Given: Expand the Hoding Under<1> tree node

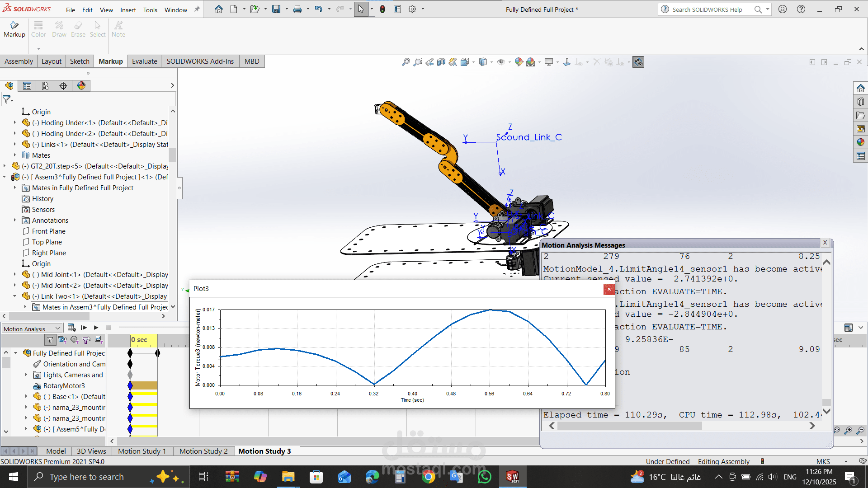Looking at the screenshot, I should pos(15,122).
